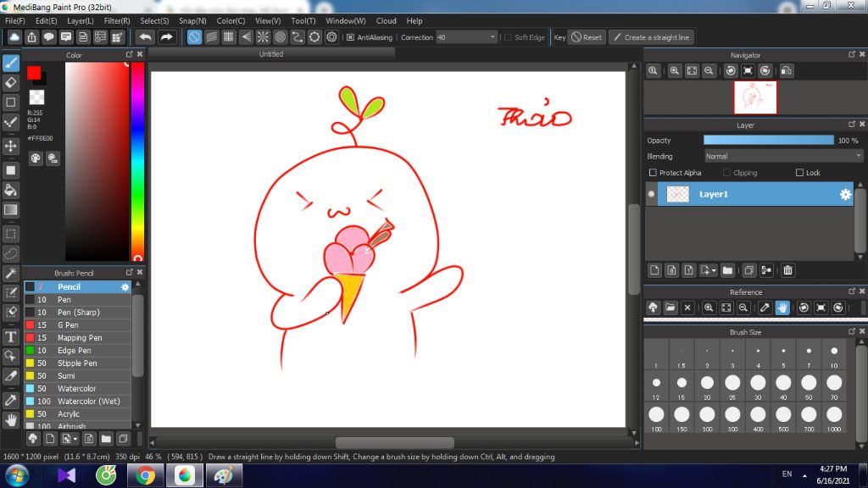Choose brush size 30 preset
The height and width of the screenshot is (488, 868).
coord(758,385)
